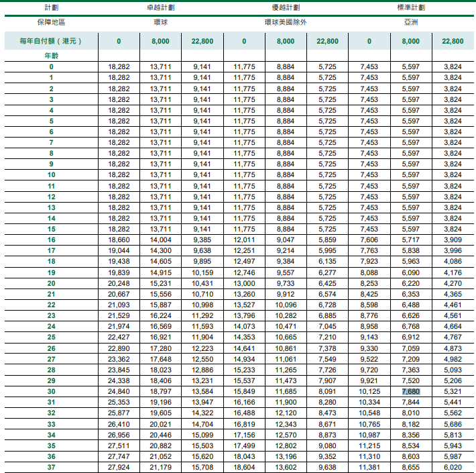476x473 pixels.
Task: Click value 14,605 in age 18 row
Action: pyautogui.click(x=161, y=261)
